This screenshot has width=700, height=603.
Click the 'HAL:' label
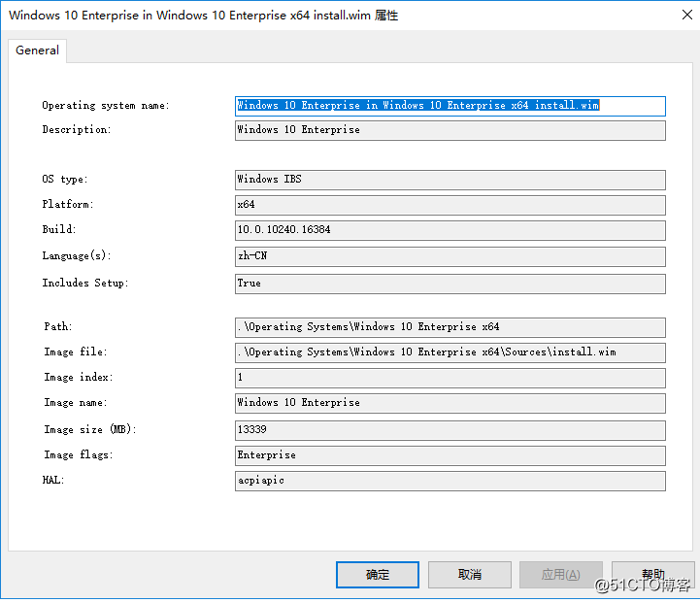tap(53, 481)
